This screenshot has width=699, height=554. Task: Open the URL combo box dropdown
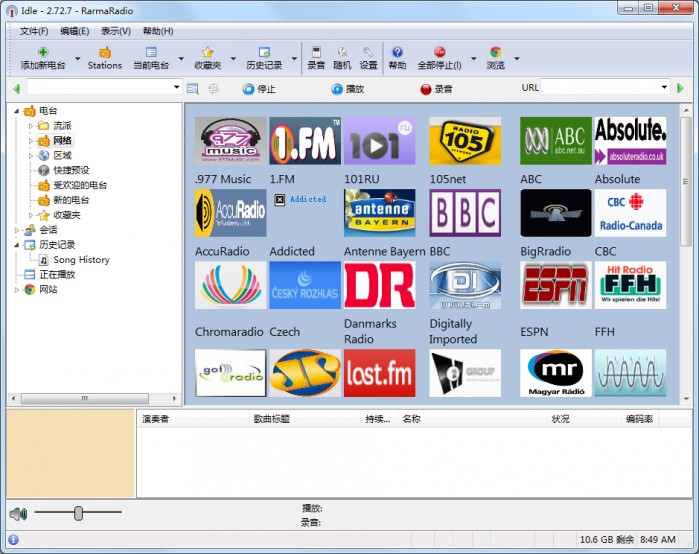click(x=664, y=87)
